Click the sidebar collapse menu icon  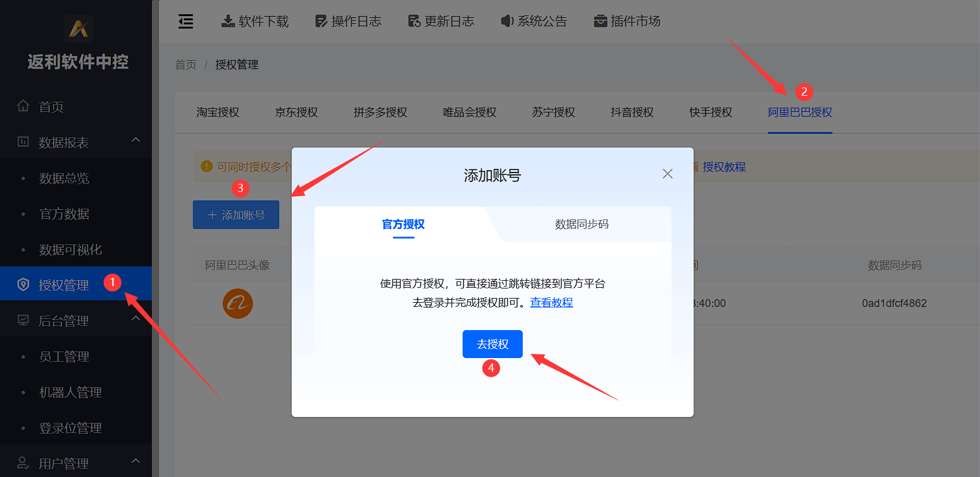[186, 21]
